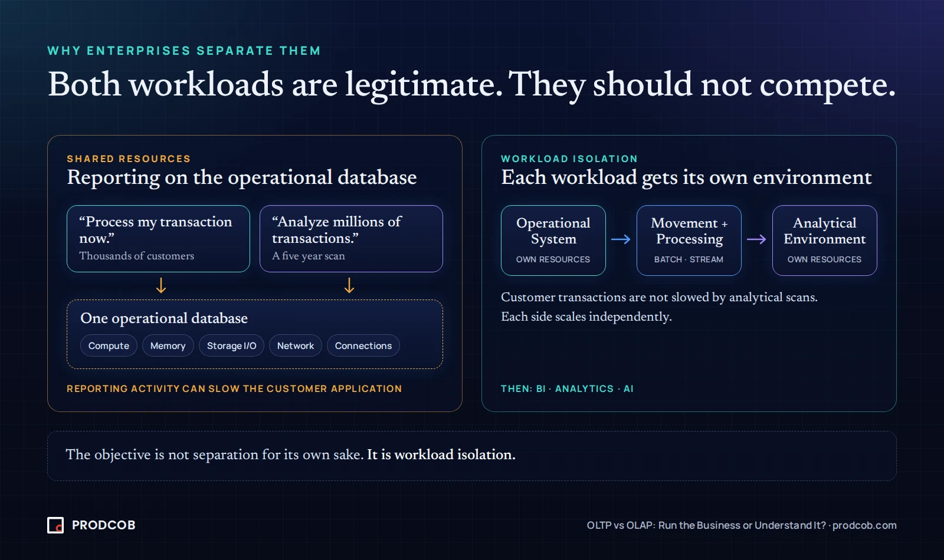The width and height of the screenshot is (944, 560).
Task: Click "Customer transactions are not slowed" sentence
Action: (659, 297)
